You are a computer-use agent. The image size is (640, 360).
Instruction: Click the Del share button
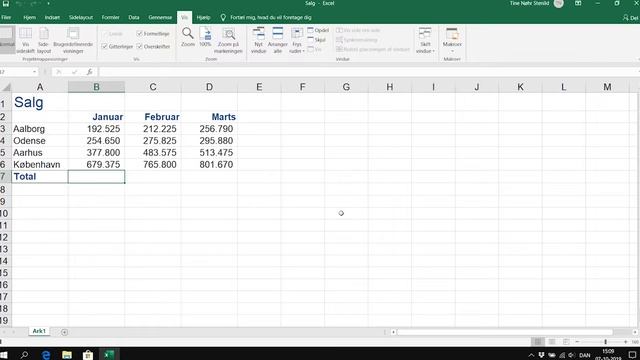tap(631, 18)
